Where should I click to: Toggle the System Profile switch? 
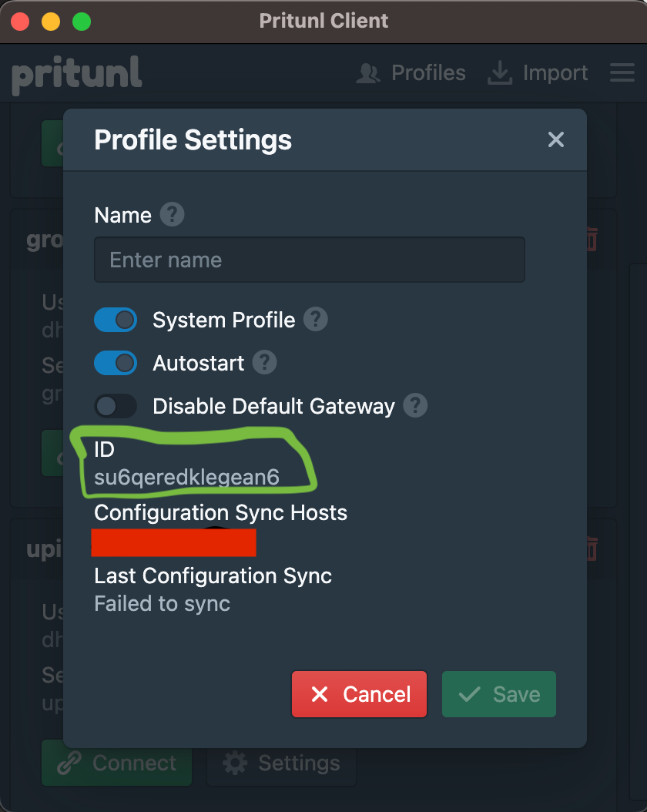point(116,320)
